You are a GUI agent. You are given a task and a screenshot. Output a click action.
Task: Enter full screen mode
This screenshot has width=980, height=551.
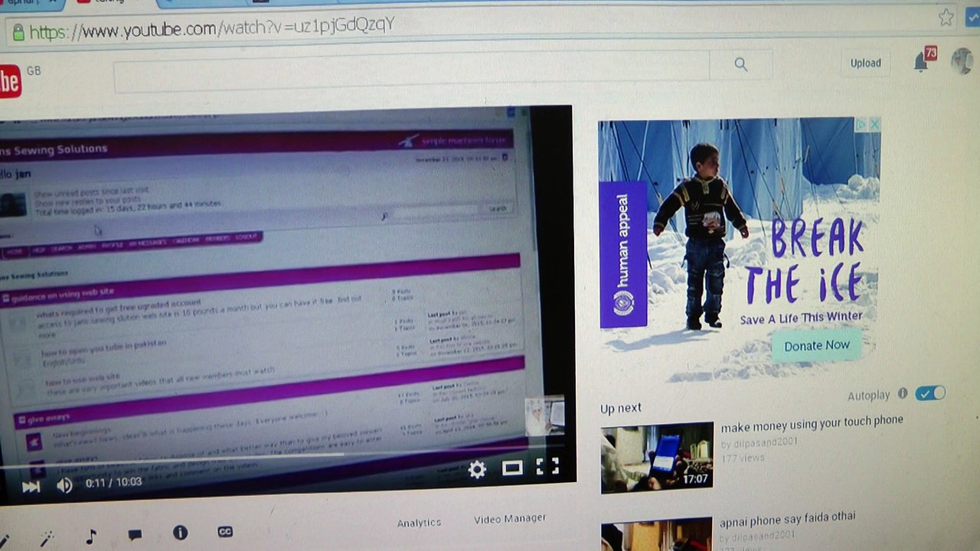click(x=547, y=466)
